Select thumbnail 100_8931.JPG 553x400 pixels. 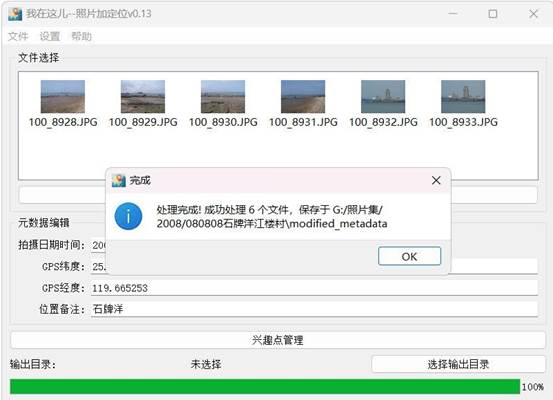pos(303,104)
